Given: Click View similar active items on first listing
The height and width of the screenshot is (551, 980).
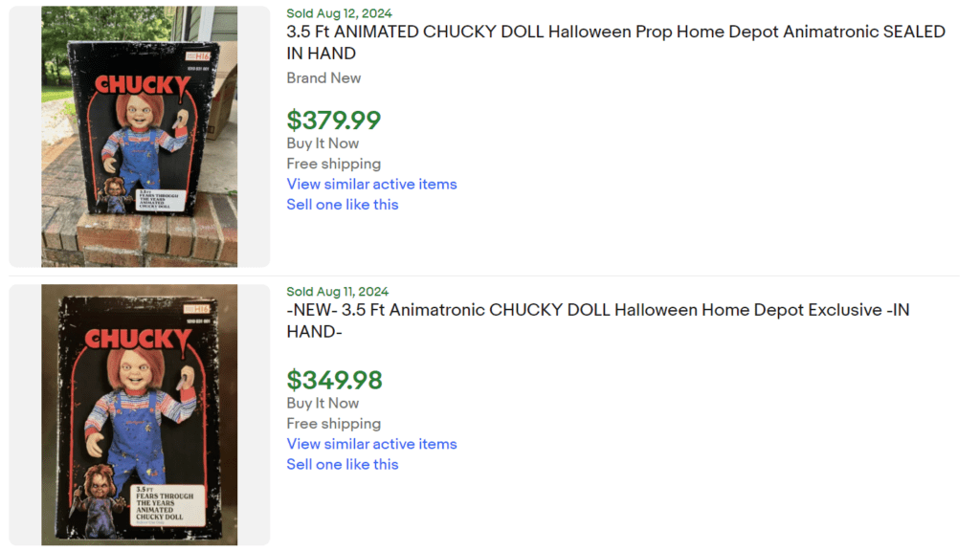Looking at the screenshot, I should (x=371, y=184).
